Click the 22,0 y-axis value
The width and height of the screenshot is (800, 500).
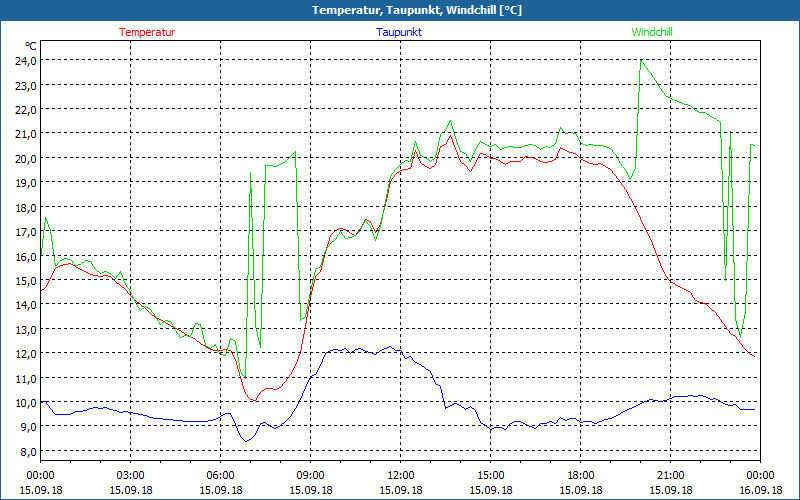click(26, 109)
